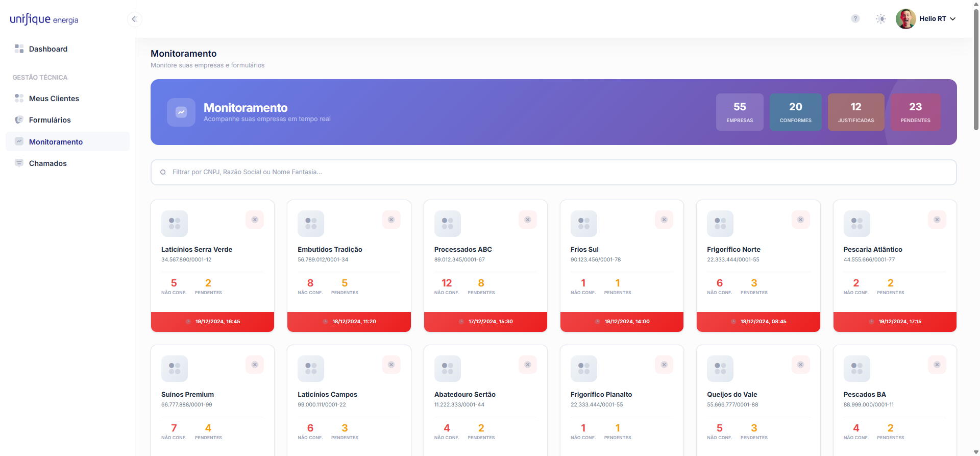
Task: Open the Helio RT user dropdown
Action: (x=926, y=19)
